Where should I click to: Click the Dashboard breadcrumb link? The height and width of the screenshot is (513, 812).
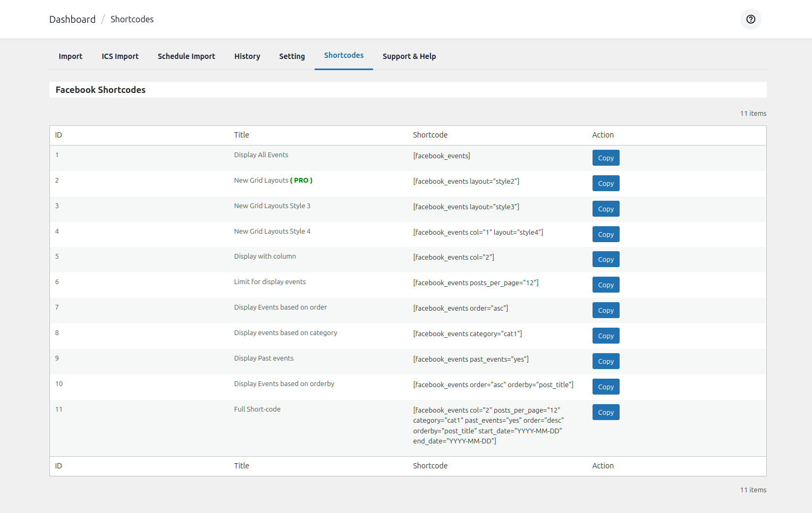click(x=72, y=19)
